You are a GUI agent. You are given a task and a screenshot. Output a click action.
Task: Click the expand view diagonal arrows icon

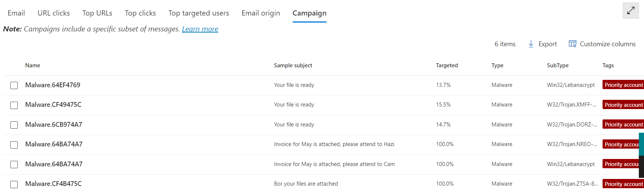[631, 10]
